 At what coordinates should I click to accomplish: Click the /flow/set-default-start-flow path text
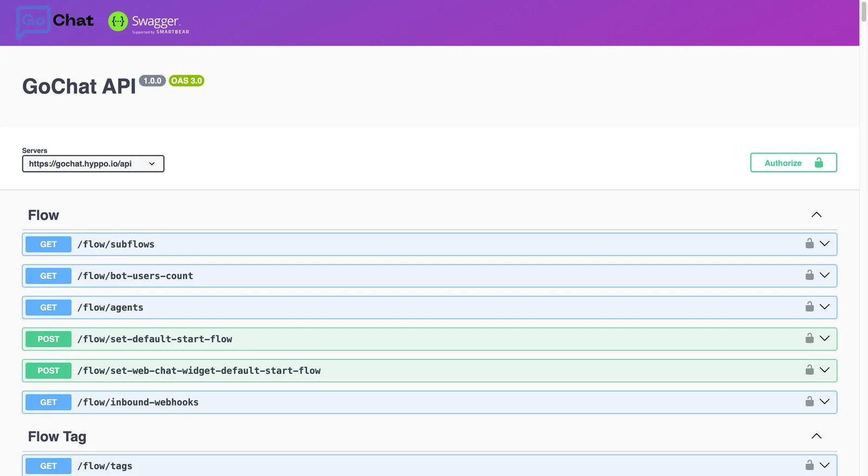(x=155, y=339)
